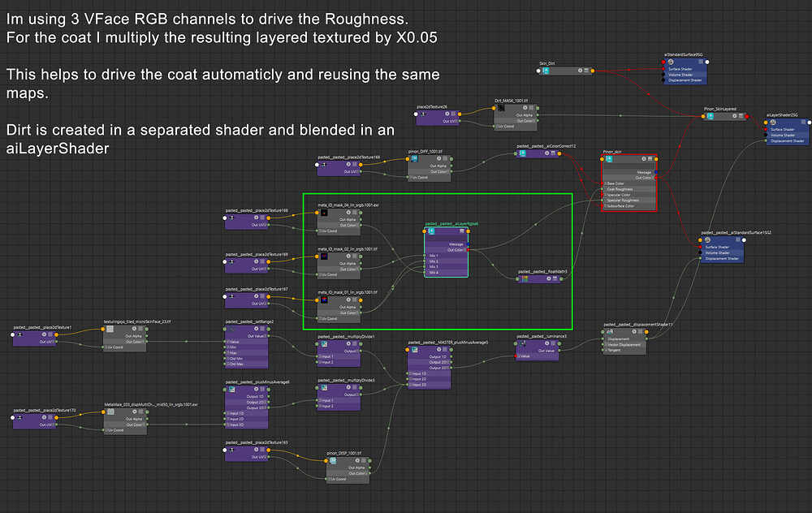Image resolution: width=812 pixels, height=513 pixels.
Task: Toggle solo on Pinon_SkinLayered node
Action: click(734, 116)
